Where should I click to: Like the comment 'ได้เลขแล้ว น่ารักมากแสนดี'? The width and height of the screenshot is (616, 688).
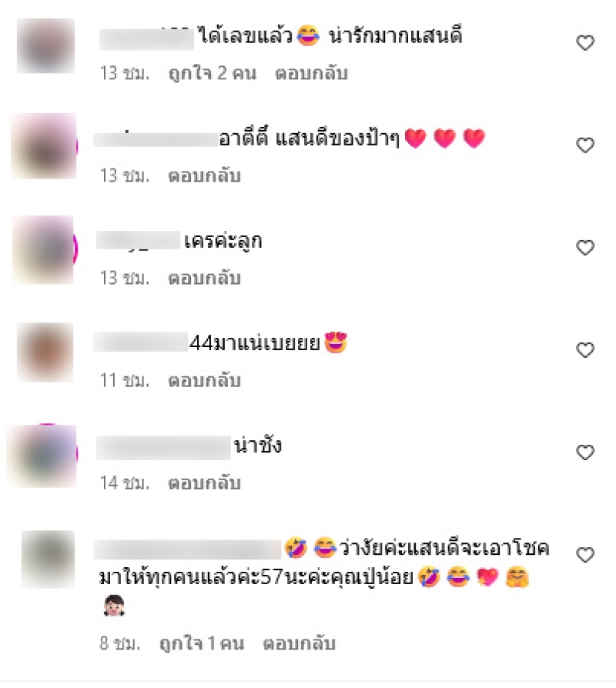click(585, 42)
